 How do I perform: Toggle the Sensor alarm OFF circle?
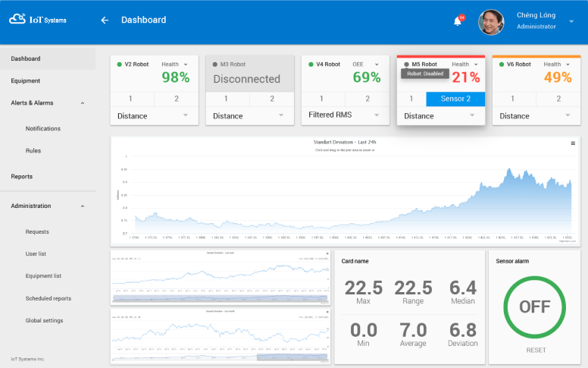(534, 307)
